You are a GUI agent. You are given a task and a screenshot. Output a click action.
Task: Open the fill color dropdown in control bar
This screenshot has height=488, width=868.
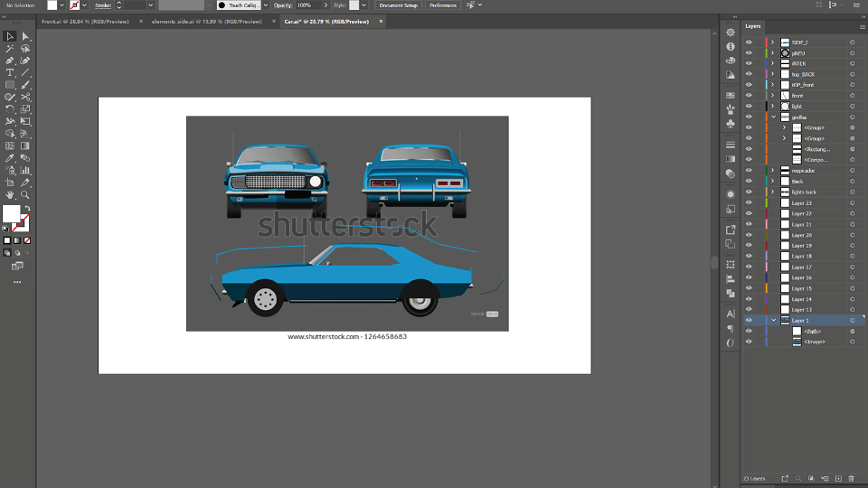(x=61, y=5)
